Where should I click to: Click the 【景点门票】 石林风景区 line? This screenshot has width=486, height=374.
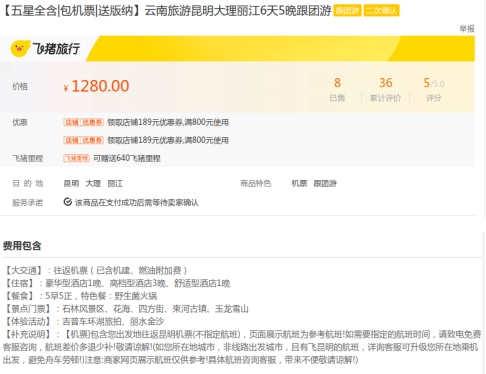pyautogui.click(x=126, y=309)
